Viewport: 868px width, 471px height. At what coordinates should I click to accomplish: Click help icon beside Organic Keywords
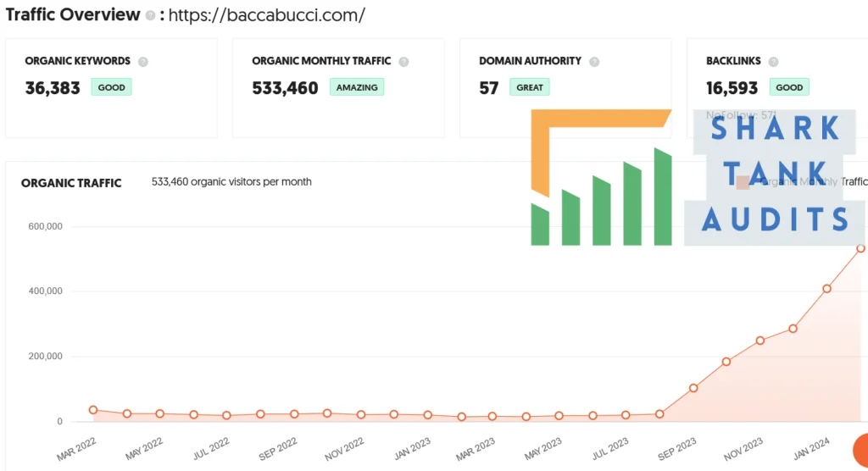[x=142, y=62]
